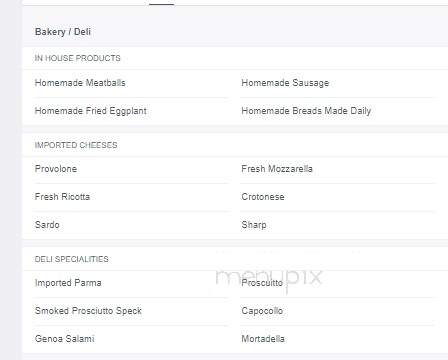Select Homemade Breads Made Daily
Image resolution: width=448 pixels, height=360 pixels.
[x=306, y=111]
